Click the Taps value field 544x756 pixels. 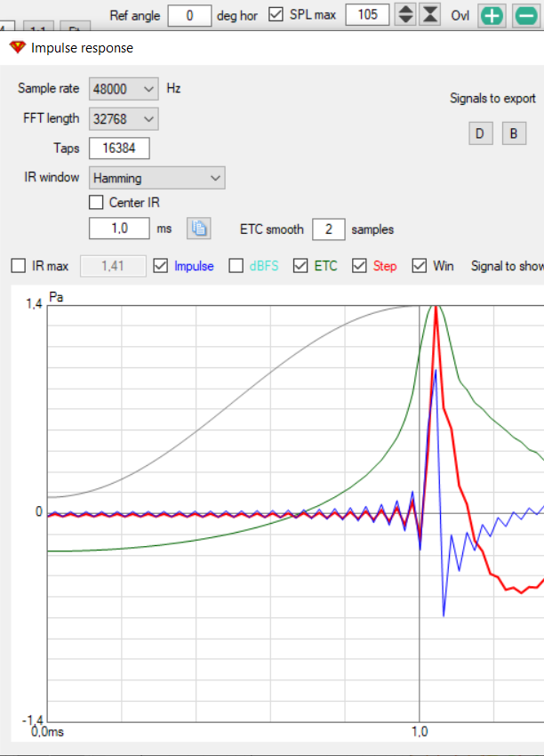pos(119,148)
